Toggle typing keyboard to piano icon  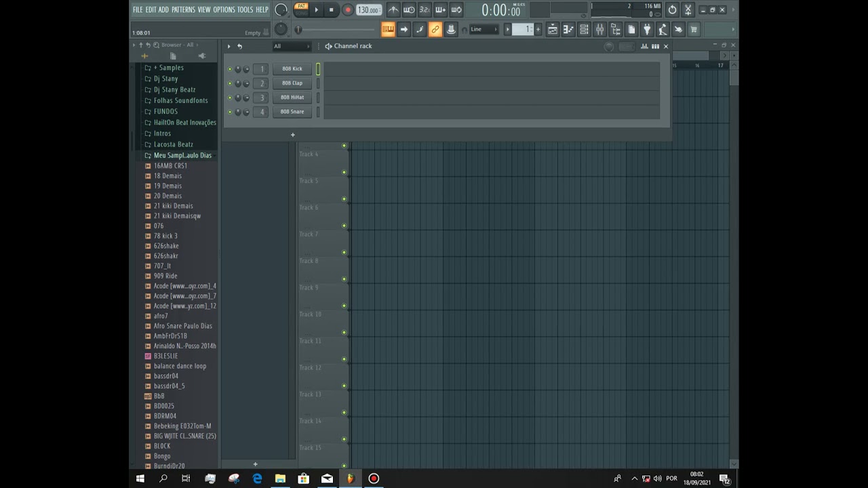[388, 29]
